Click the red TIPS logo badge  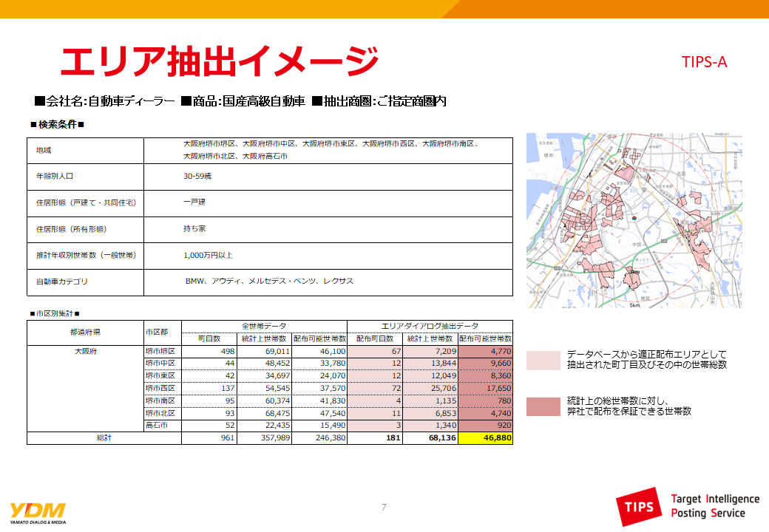click(x=640, y=507)
